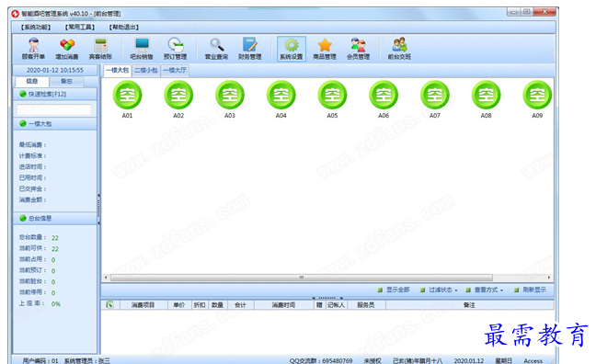
Task: Sort by 备注 column header
Action: pos(469,305)
